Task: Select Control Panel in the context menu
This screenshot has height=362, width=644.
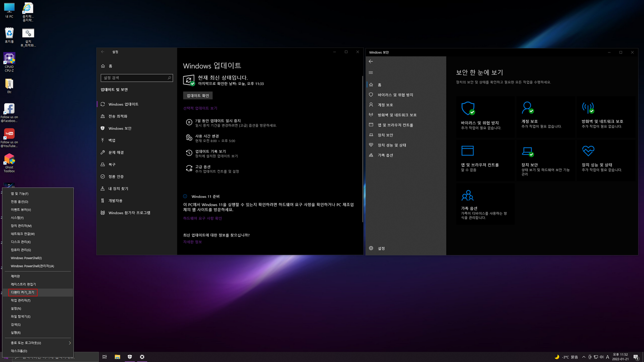Action: pos(38,276)
